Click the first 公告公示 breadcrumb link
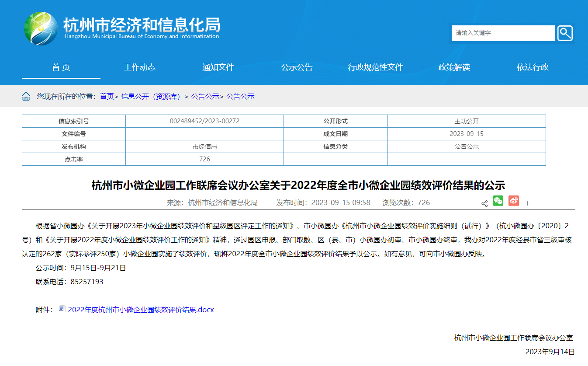Screen dimensions: 588x366 [x=205, y=97]
